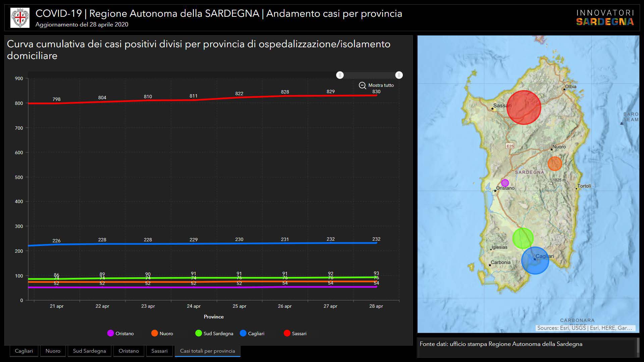
Task: Click the red Sassari circle on map
Action: 524,108
